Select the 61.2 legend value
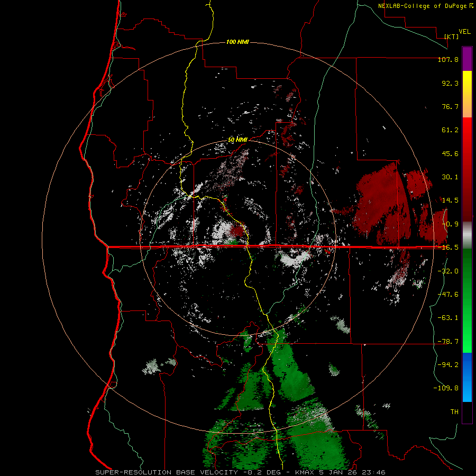476x476 pixels. [x=450, y=130]
